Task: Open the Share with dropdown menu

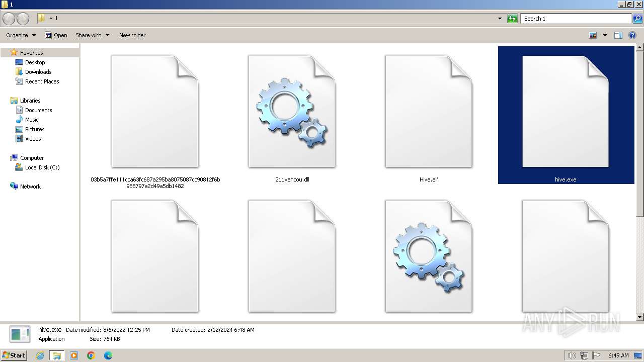Action: [92, 35]
